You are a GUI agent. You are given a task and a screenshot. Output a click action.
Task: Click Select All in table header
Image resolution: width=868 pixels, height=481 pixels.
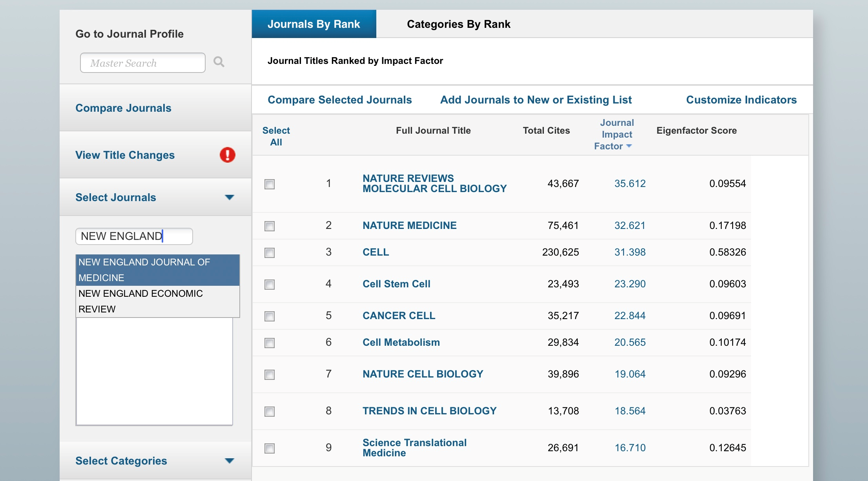(x=276, y=136)
